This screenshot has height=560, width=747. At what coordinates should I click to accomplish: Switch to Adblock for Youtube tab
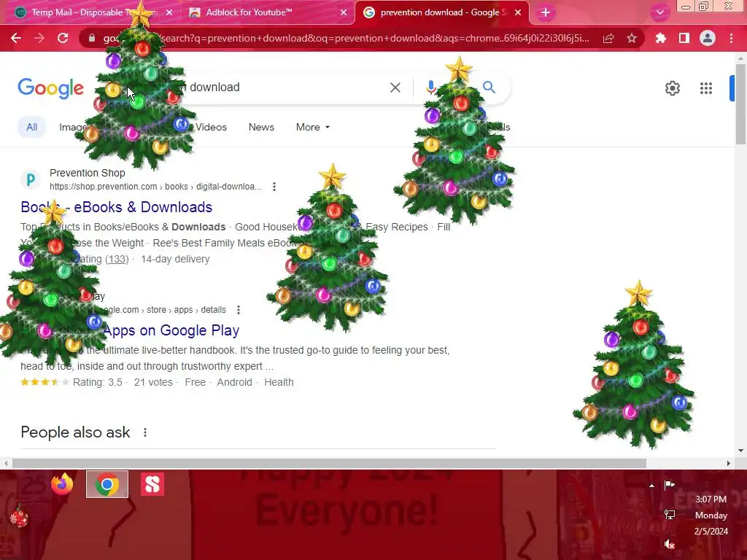click(x=267, y=12)
